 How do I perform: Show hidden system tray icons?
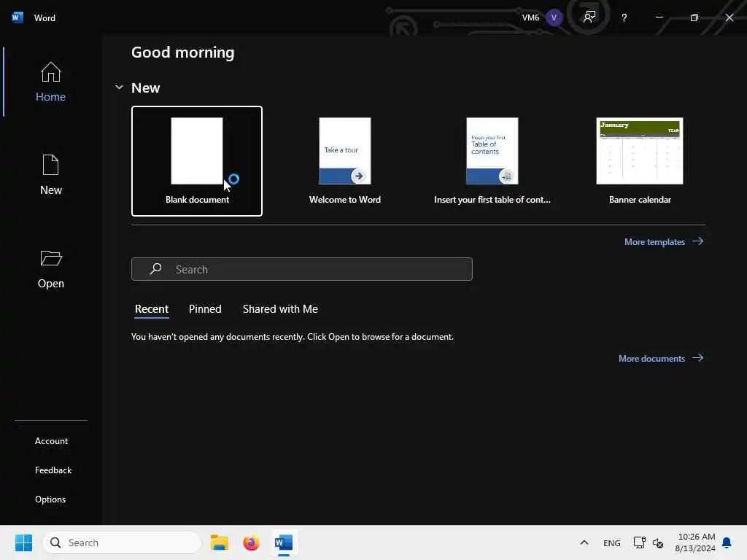(584, 542)
